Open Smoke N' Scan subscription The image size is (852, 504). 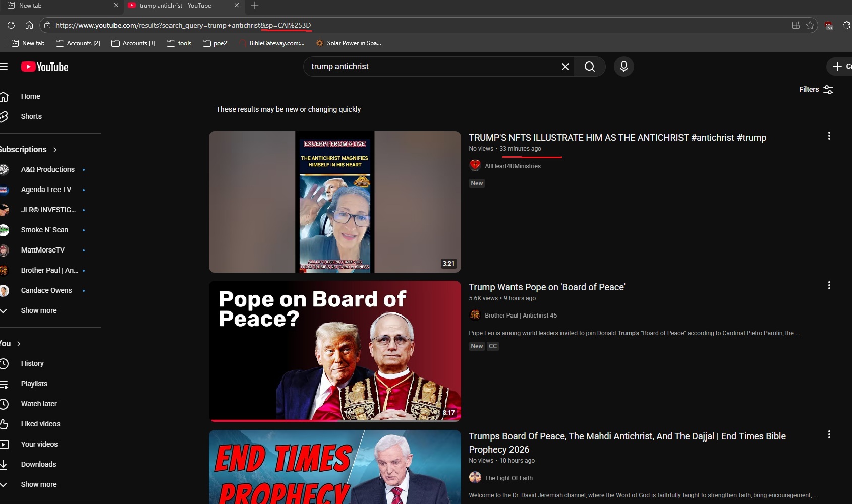click(x=44, y=230)
